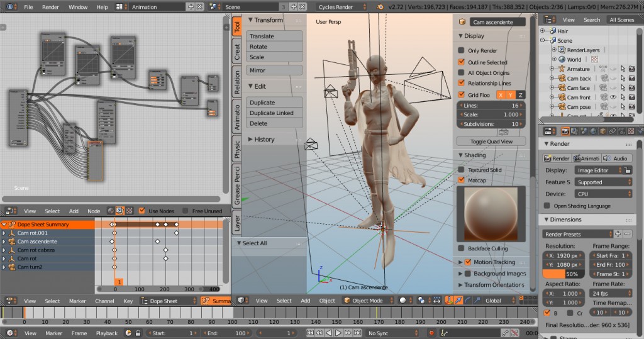This screenshot has width=644, height=339.
Task: Open the Constraints properties chain icon
Action: pyautogui.click(x=612, y=131)
